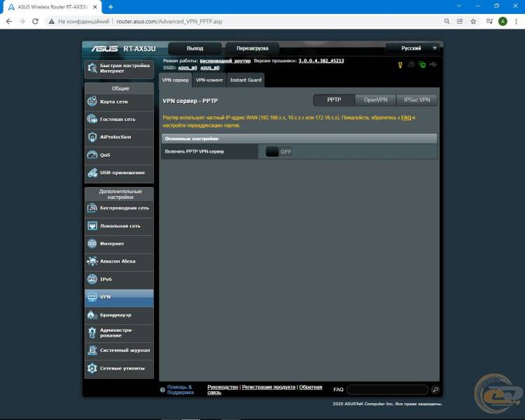Select the OpenVPN server type
The width and height of the screenshot is (525, 420).
click(375, 100)
